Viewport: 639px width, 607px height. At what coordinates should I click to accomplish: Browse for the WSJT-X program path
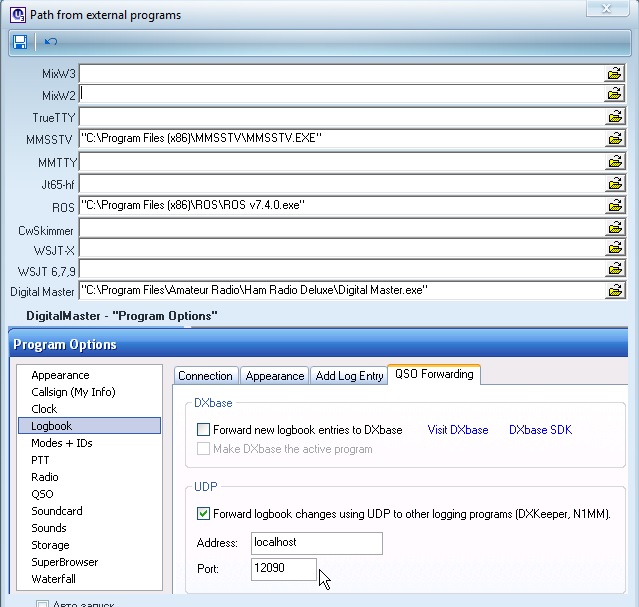tap(614, 249)
